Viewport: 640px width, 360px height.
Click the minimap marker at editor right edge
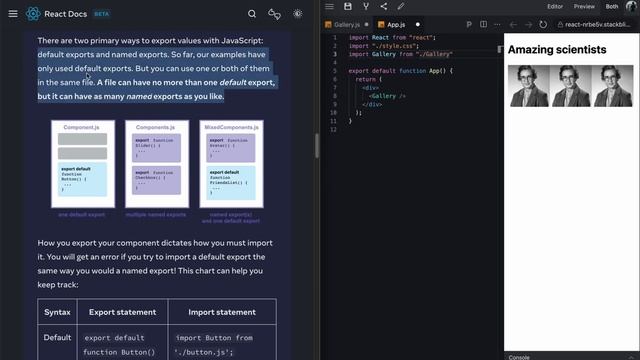500,49
